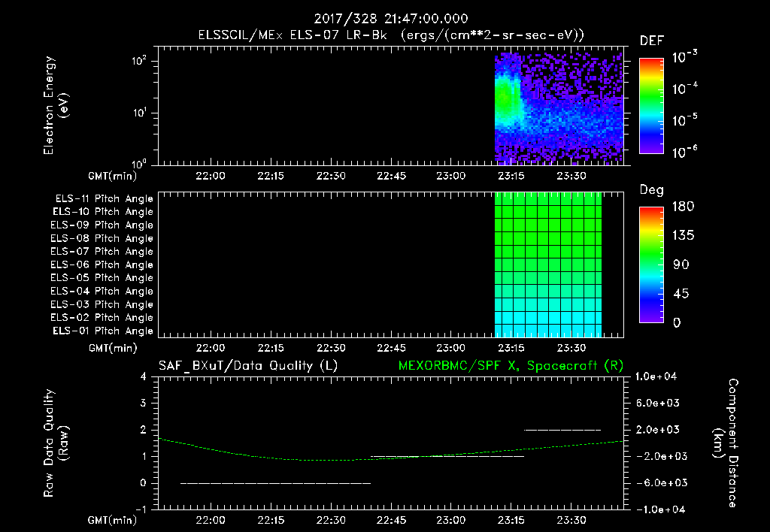Select the ELS-10 Pitch Angle label
The width and height of the screenshot is (770, 532).
pos(103,212)
